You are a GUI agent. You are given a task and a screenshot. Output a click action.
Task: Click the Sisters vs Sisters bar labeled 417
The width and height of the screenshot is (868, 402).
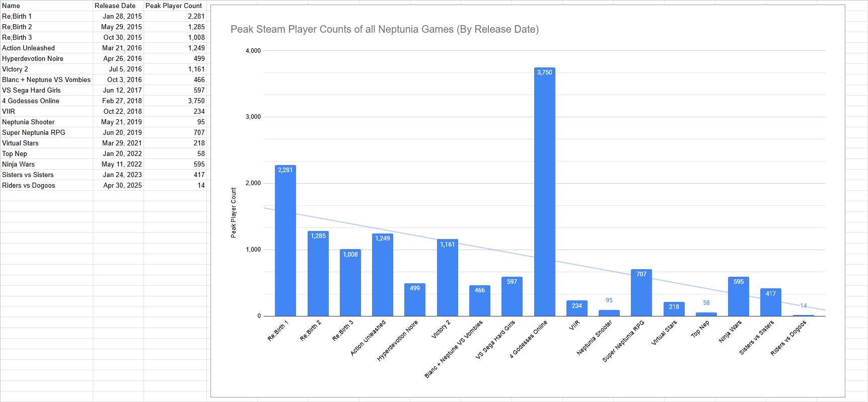[771, 302]
